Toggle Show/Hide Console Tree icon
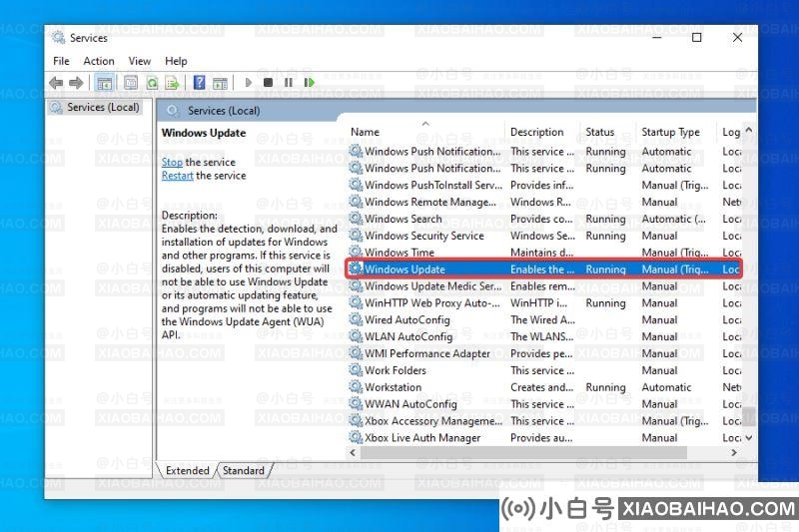The height and width of the screenshot is (532, 799). (x=105, y=83)
